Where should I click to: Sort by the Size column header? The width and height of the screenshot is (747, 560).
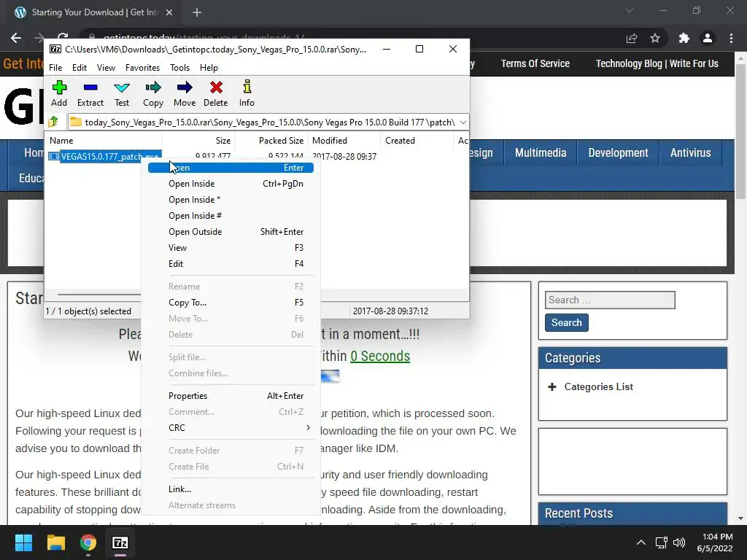click(198, 141)
